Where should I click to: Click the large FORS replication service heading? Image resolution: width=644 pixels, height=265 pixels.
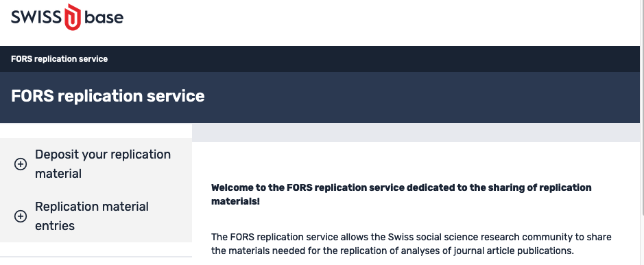pyautogui.click(x=108, y=96)
